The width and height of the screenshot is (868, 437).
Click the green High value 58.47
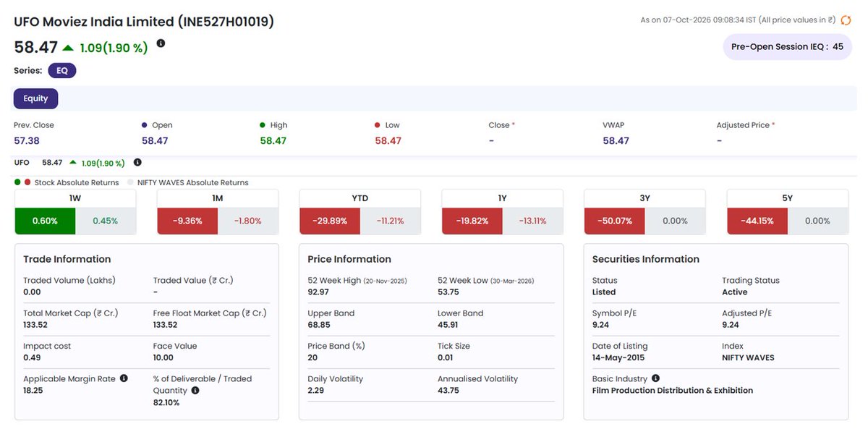pos(273,140)
